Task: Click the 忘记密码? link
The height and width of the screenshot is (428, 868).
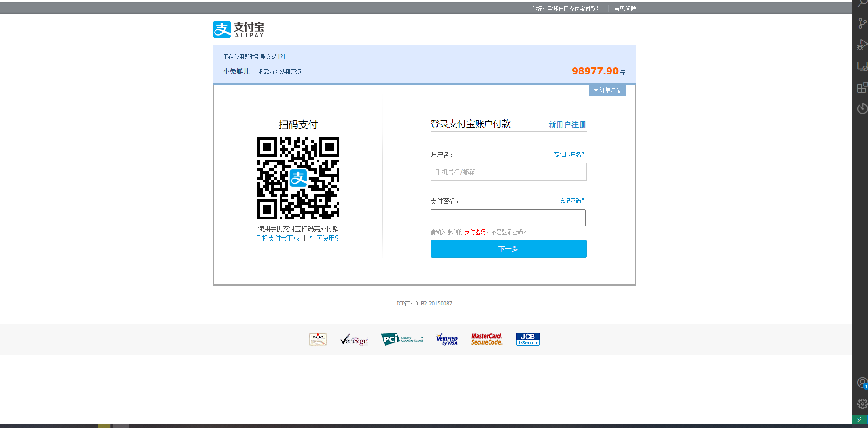Action: point(572,201)
